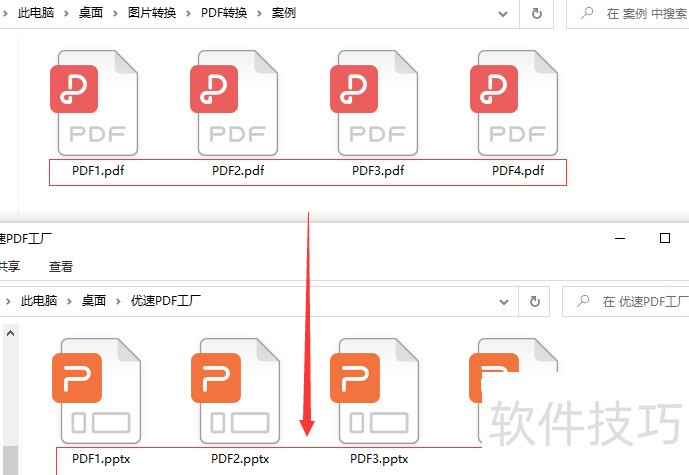Image resolution: width=689 pixels, height=475 pixels.
Task: Refresh the 优速PDF工厂 folder window
Action: click(534, 301)
